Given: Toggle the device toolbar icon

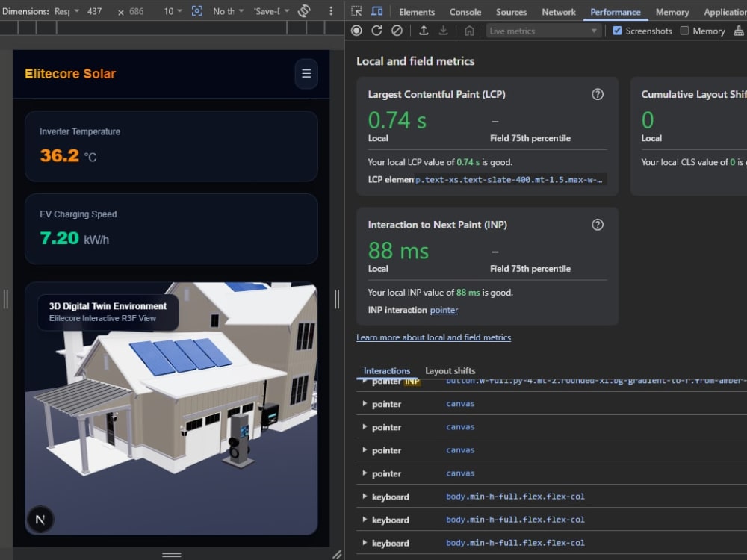Looking at the screenshot, I should [x=376, y=11].
